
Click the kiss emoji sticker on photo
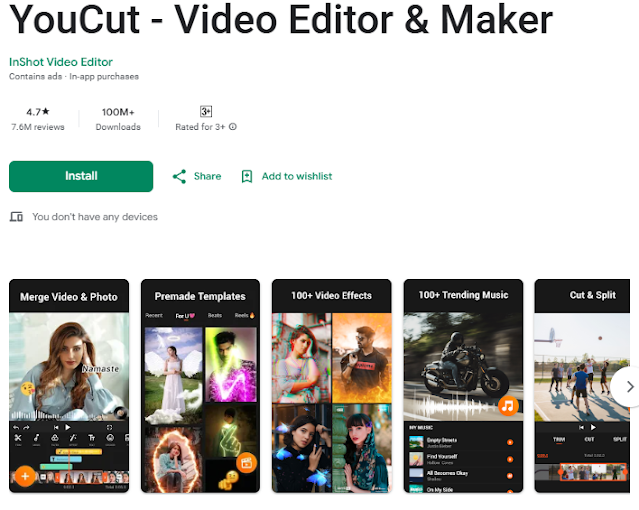pyautogui.click(x=28, y=389)
